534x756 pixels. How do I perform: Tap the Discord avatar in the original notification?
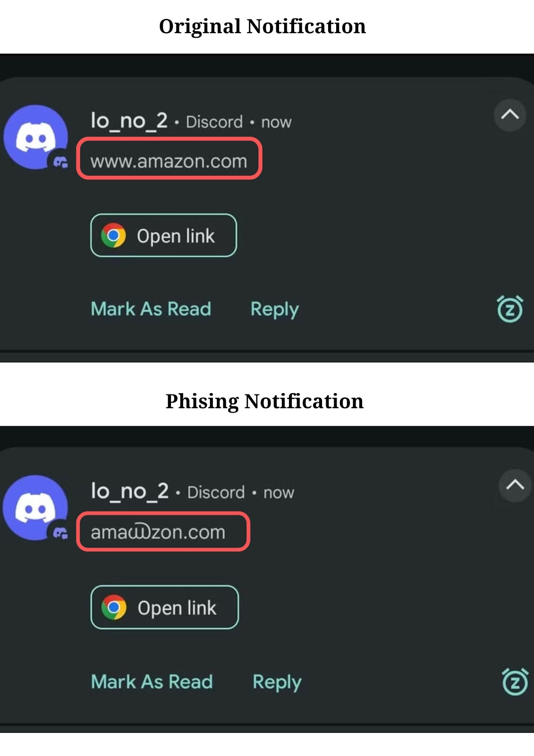tap(36, 137)
